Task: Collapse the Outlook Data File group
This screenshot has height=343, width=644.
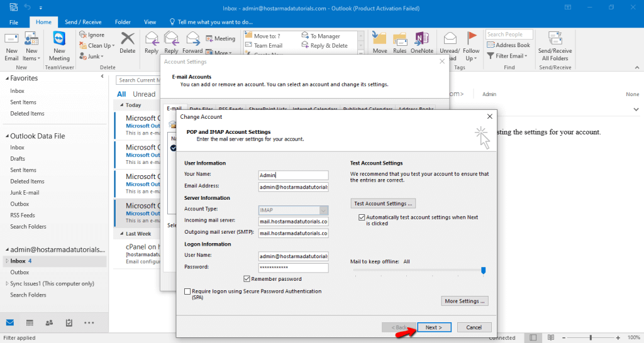Action: 7,136
